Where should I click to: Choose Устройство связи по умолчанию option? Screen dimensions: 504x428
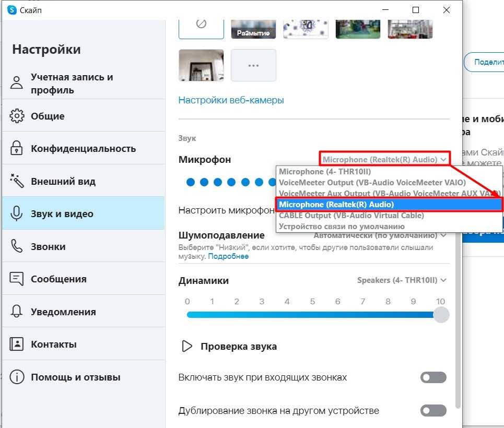(389, 227)
